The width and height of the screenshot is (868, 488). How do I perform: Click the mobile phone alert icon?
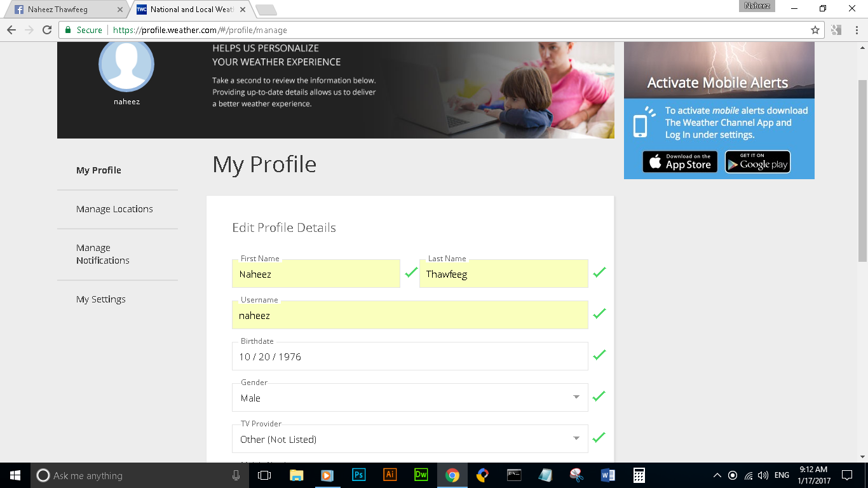(x=642, y=122)
